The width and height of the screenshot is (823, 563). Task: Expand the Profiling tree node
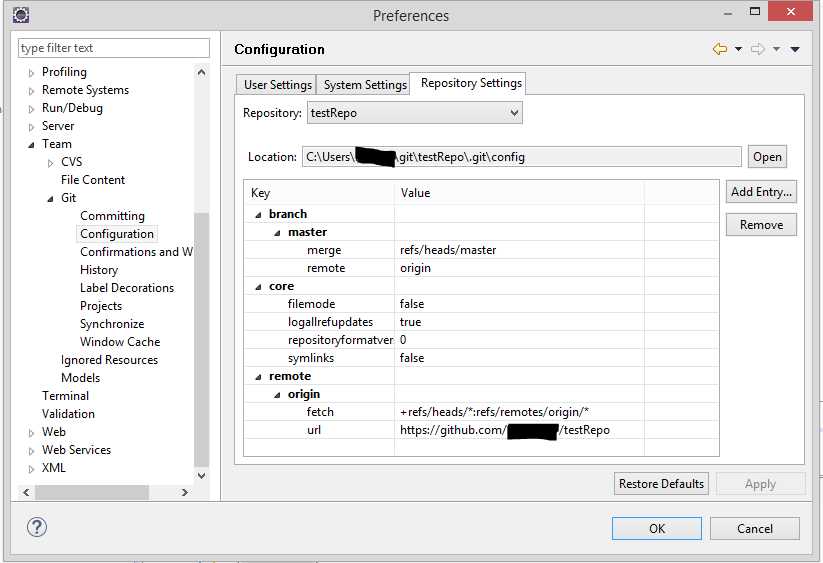coord(31,73)
